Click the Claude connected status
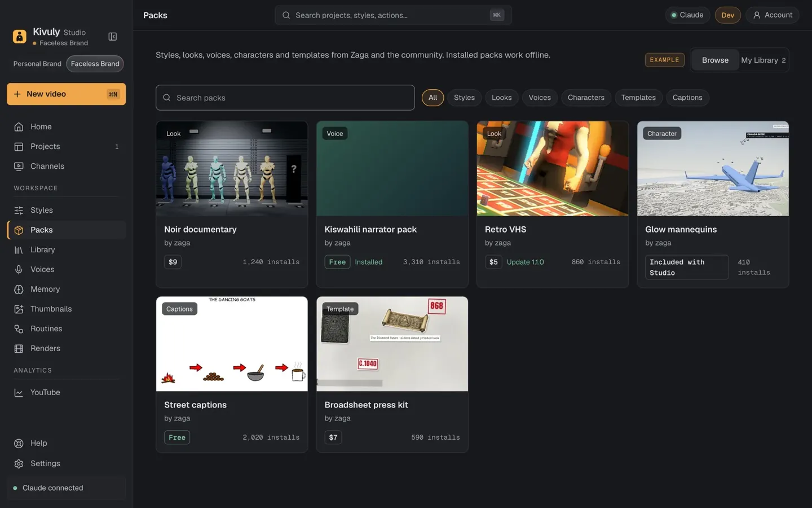Viewport: 812px width, 508px height. pyautogui.click(x=66, y=488)
